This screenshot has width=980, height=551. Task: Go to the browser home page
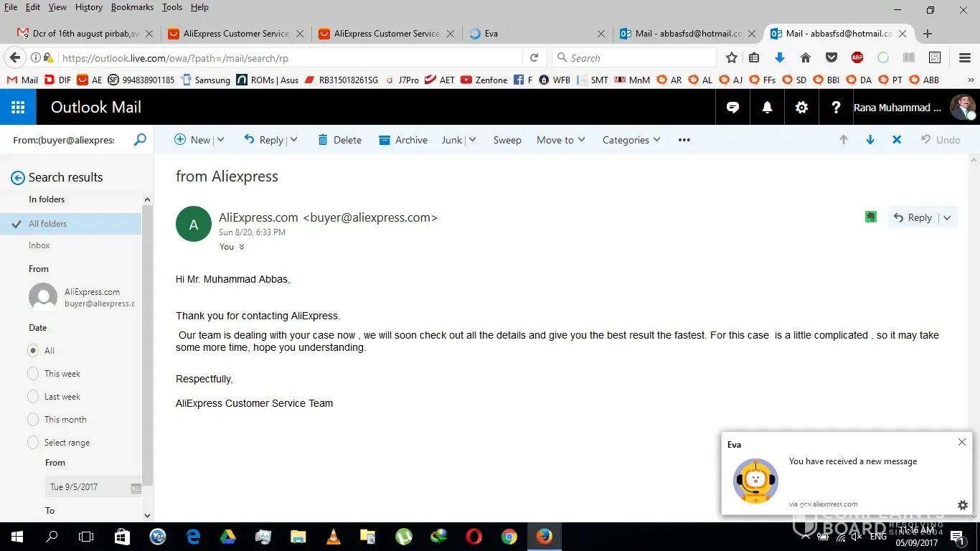click(x=806, y=58)
